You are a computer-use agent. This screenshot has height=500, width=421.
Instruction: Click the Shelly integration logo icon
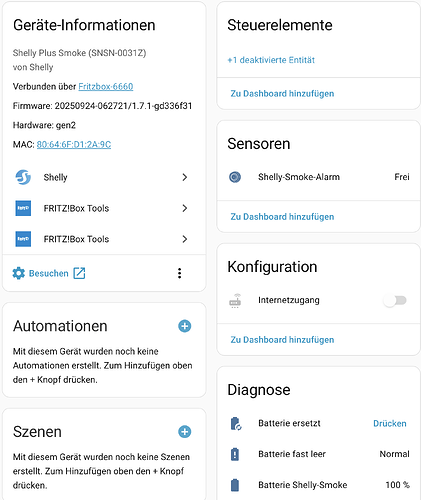(x=23, y=177)
